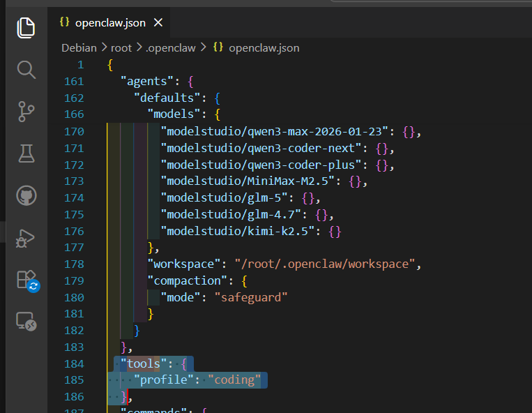Expand the Debian breadcrumb
The image size is (532, 413).
tap(79, 47)
